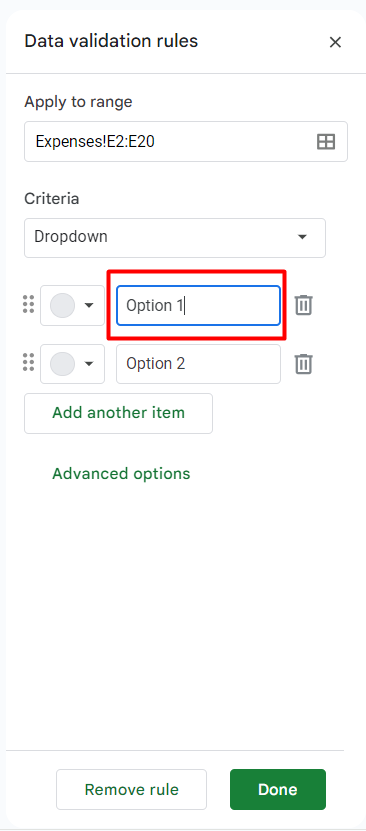Click the select data range grid icon
Screen dimensions: 366x831
[x=326, y=142]
